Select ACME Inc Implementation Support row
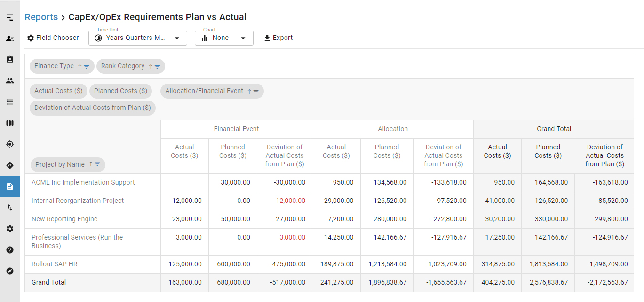Viewport: 644px width, 302px height. [x=83, y=183]
